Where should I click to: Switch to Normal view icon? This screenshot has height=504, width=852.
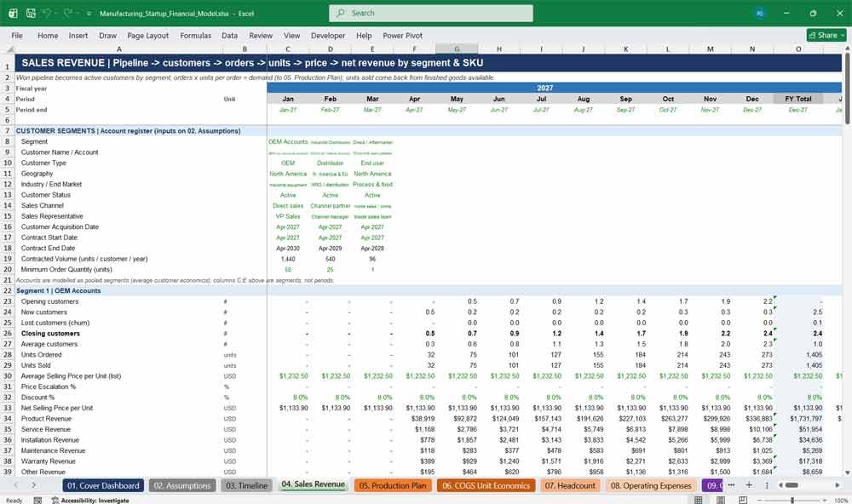click(699, 501)
